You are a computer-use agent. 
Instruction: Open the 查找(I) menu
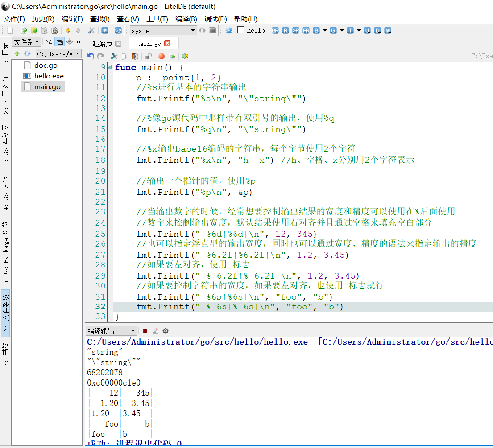(x=99, y=19)
